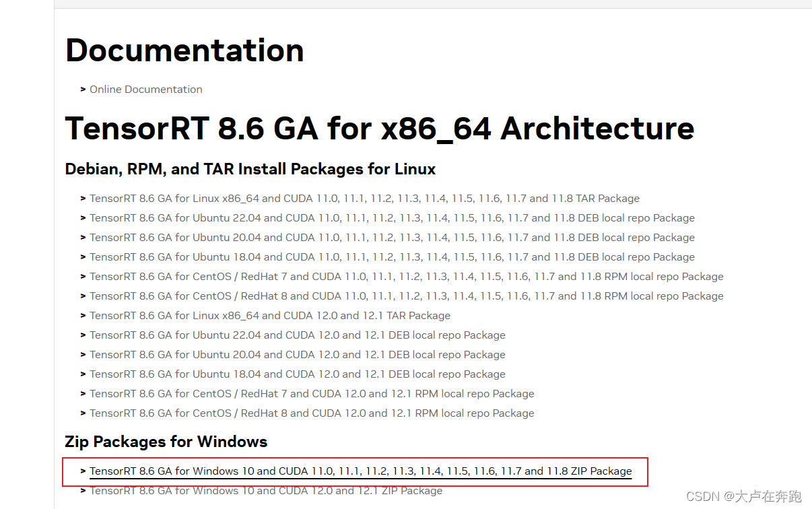Download TensorRT 8.6 GA Windows 10 CUDA 11.x ZIP Package
Image resolution: width=812 pixels, height=509 pixels.
click(361, 471)
